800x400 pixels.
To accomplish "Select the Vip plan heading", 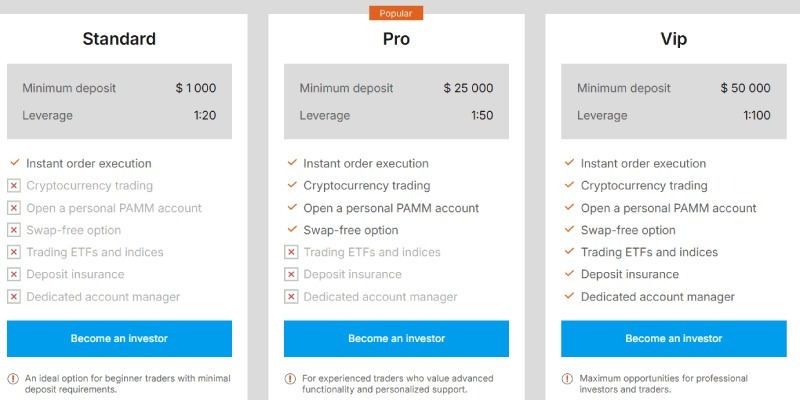I will point(673,40).
